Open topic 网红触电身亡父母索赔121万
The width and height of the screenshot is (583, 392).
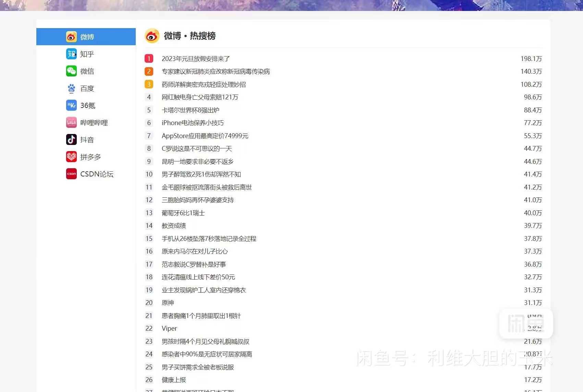[x=200, y=97]
